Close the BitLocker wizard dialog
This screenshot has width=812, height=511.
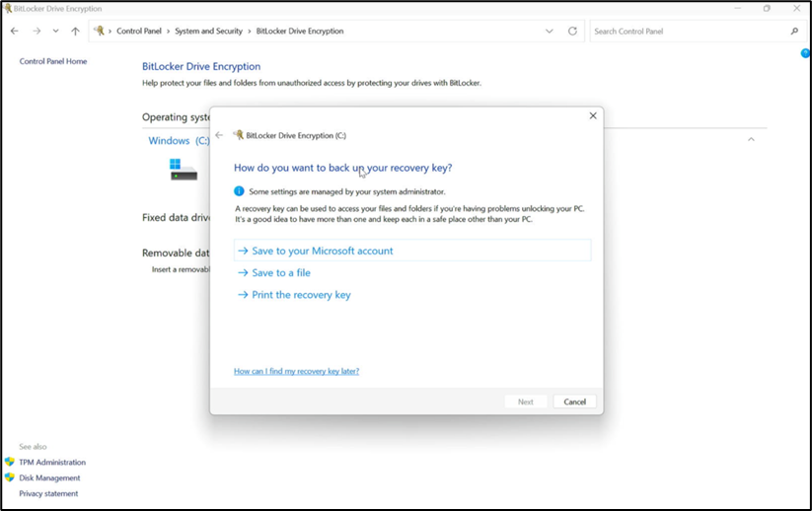593,115
